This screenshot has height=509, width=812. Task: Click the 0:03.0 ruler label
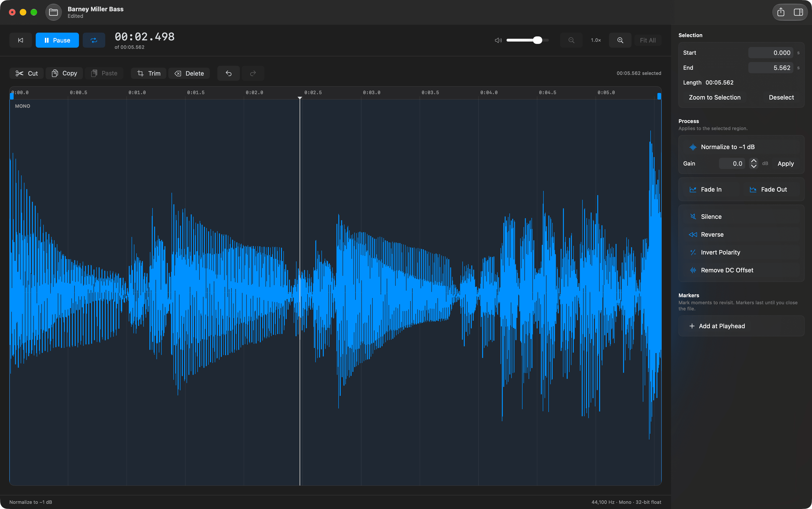click(371, 92)
